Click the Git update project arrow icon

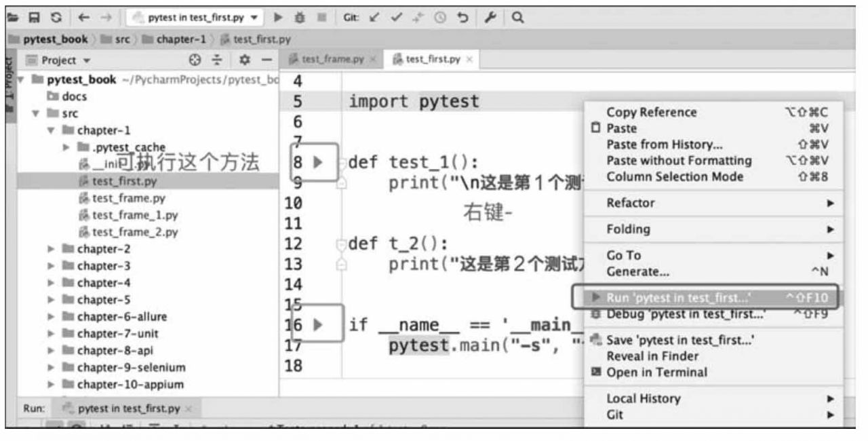point(375,19)
